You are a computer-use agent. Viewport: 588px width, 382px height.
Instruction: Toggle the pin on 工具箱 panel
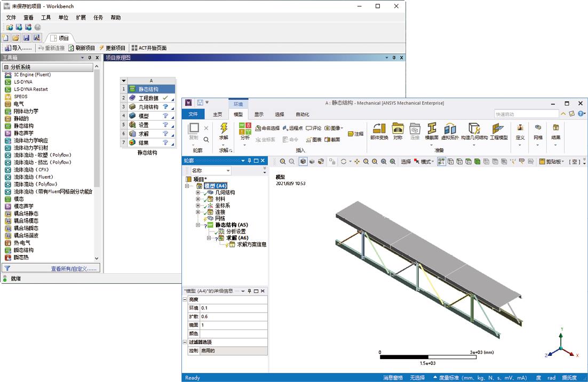(x=90, y=58)
